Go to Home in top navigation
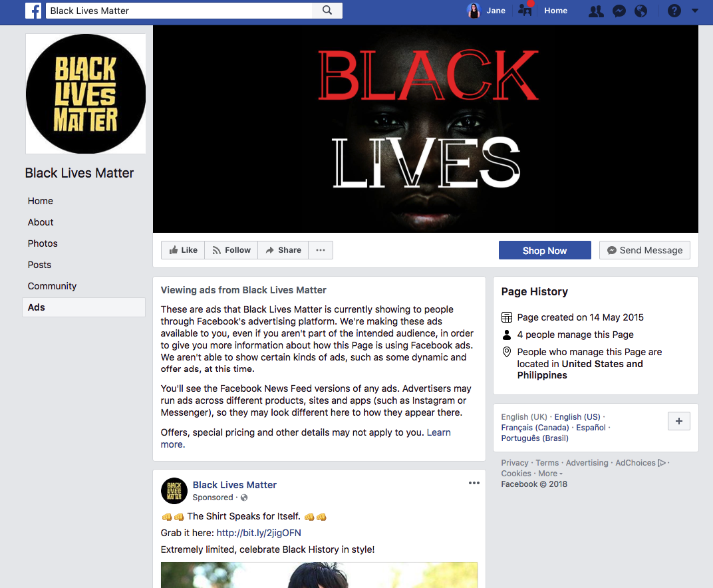Image resolution: width=713 pixels, height=588 pixels. 555,11
